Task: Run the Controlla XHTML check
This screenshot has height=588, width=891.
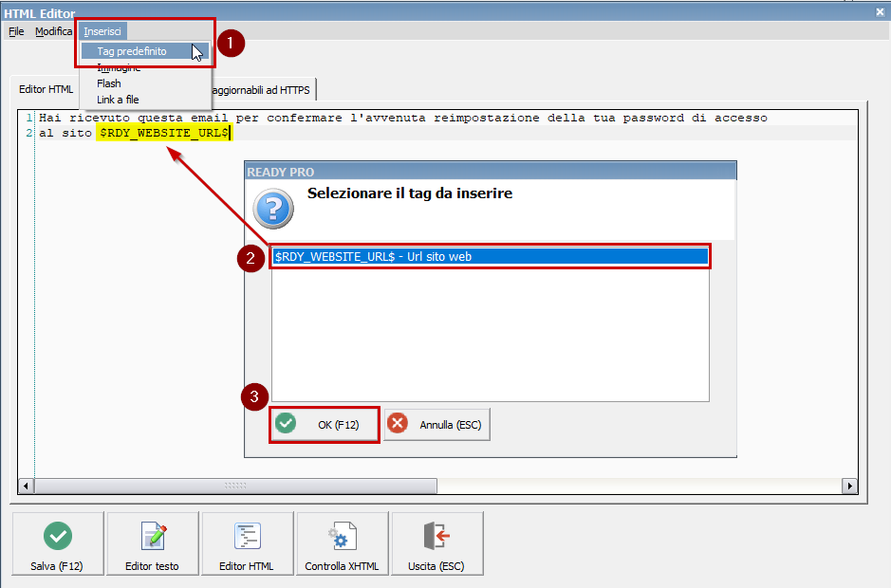Action: 342,543
